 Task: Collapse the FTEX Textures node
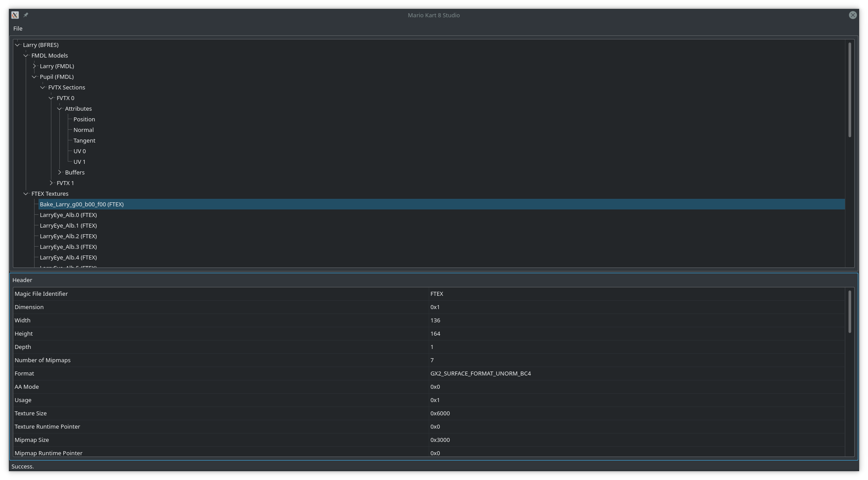pos(26,194)
